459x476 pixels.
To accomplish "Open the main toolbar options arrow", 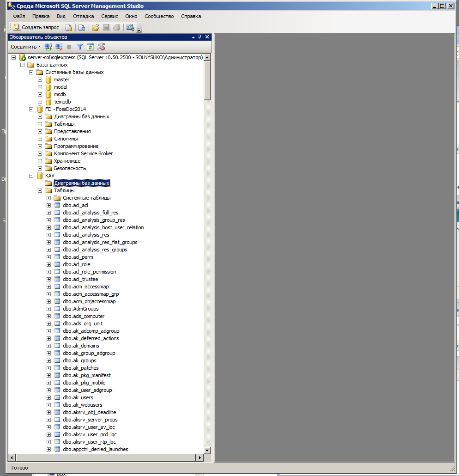I will (139, 30).
